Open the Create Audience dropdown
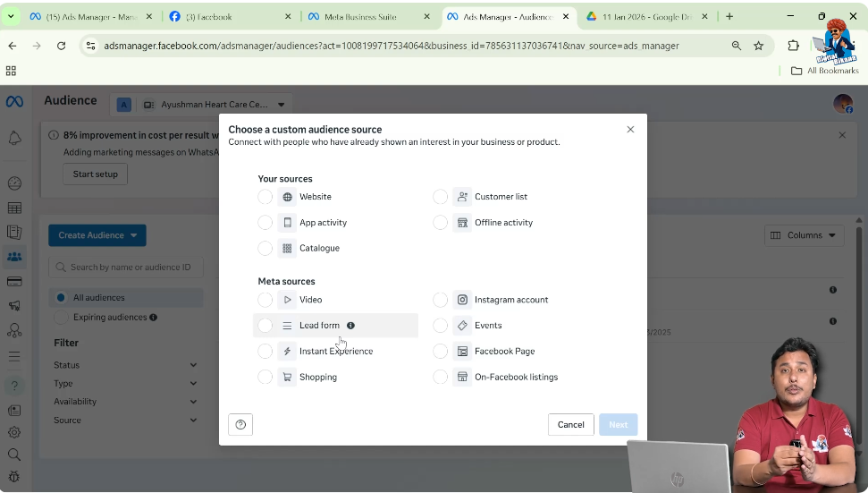 tap(97, 235)
